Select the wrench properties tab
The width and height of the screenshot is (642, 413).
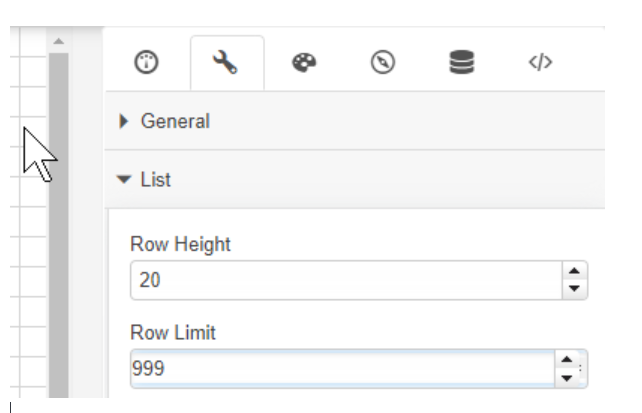(226, 62)
